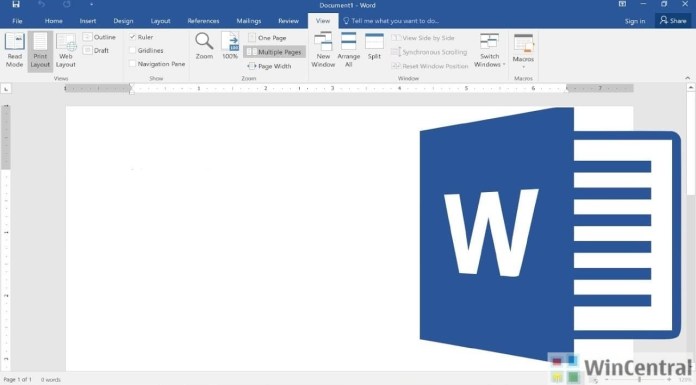Set zoom to 100%

point(230,46)
